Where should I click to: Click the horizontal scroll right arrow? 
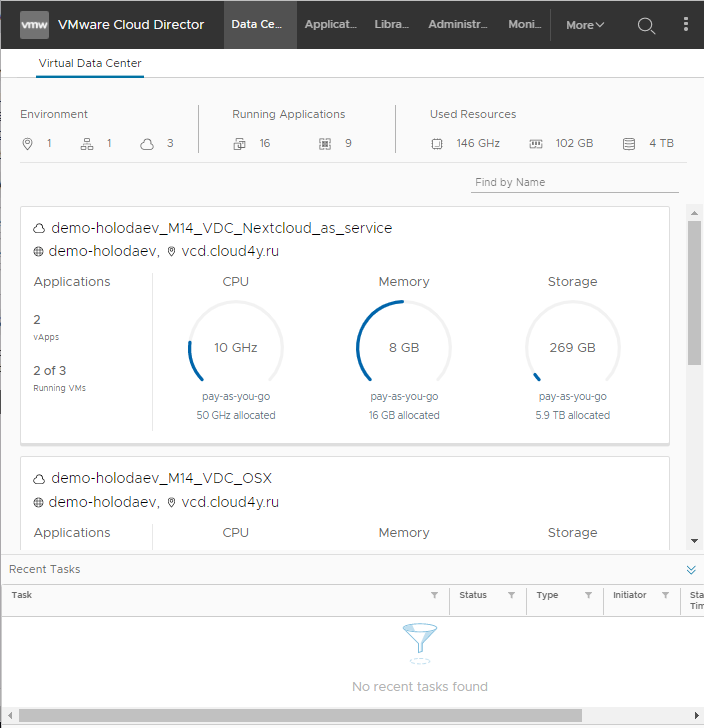[697, 715]
